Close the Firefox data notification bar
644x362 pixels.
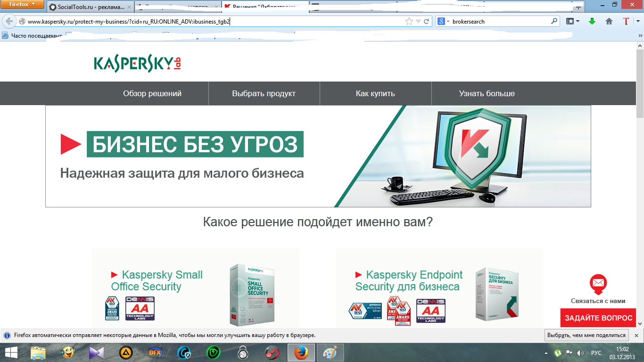(636, 335)
